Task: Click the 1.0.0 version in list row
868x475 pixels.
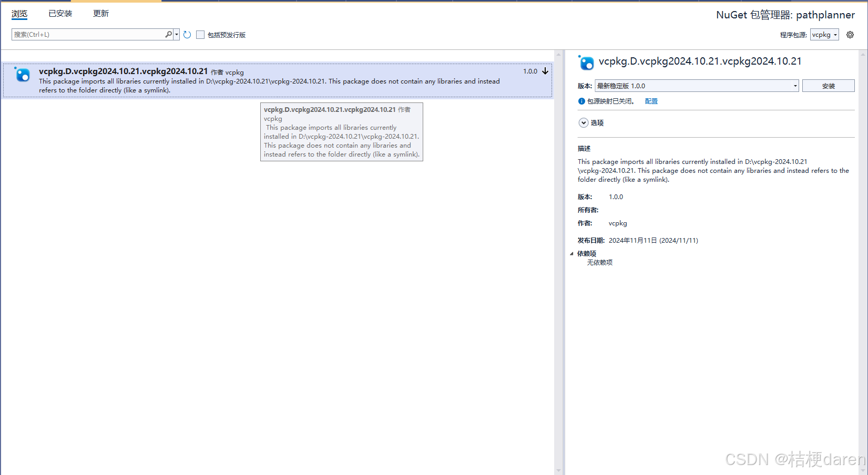Action: pos(530,71)
